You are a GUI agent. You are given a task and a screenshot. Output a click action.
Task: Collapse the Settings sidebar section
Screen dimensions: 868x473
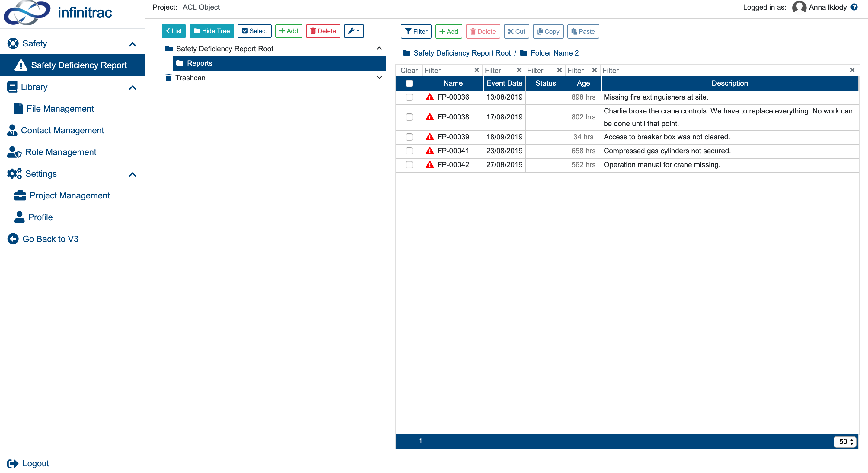point(133,175)
